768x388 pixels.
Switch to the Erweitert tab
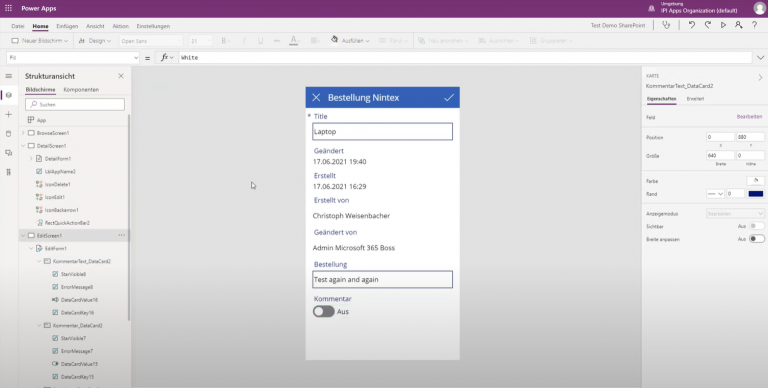click(x=696, y=99)
